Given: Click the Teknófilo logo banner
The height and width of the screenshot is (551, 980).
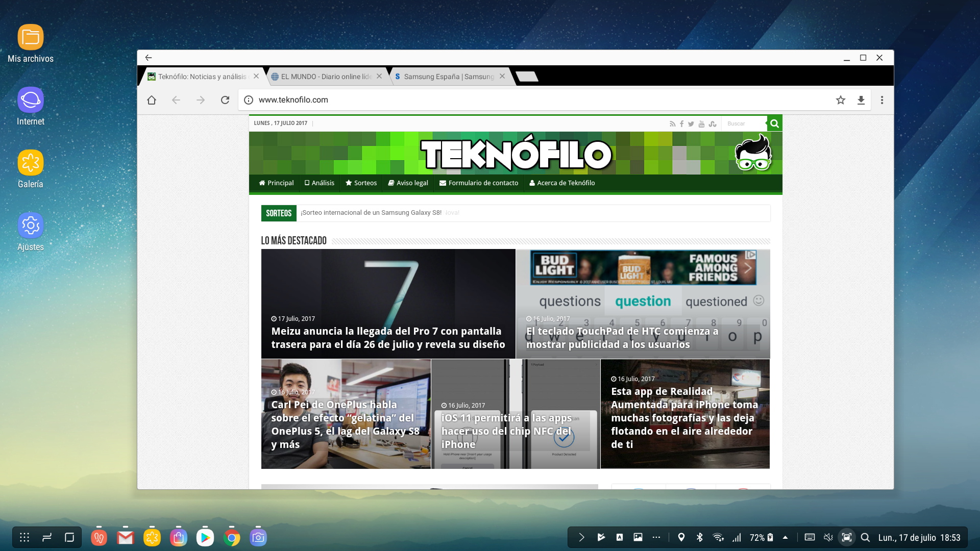Looking at the screenshot, I should 516,153.
